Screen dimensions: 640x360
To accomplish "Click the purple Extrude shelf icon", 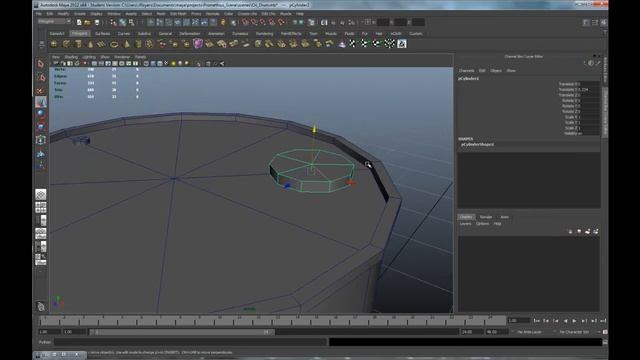I will [198, 44].
